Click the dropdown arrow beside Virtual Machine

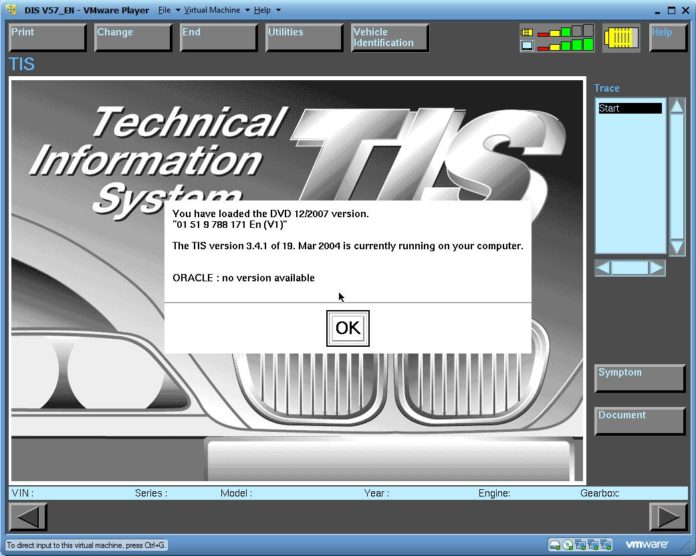pyautogui.click(x=248, y=10)
